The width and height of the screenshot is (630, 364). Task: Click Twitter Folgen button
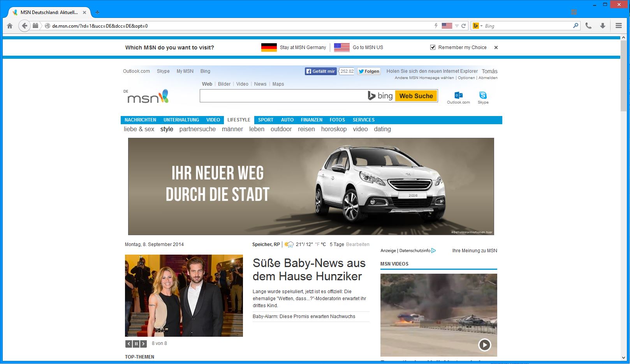[x=369, y=71]
